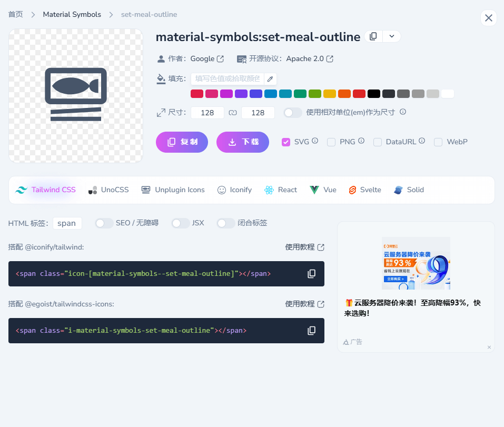Switch to the Unplugin Icons tab
504x427 pixels.
point(173,190)
